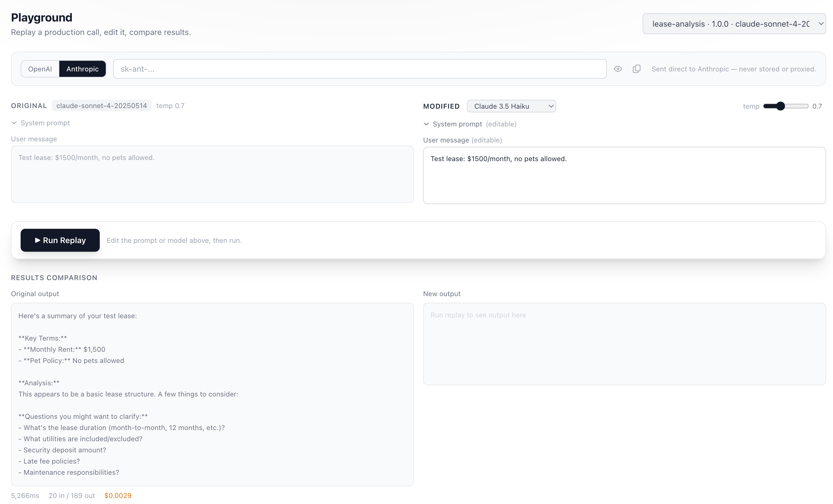Click the sk-ant API key field

coord(359,69)
